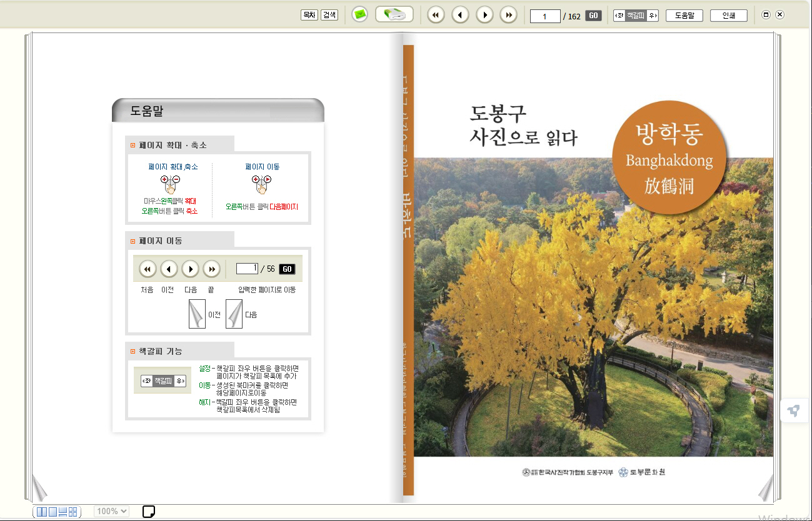Click the vertical 방학동 book spine
Image resolution: width=812 pixels, height=521 pixels.
pyautogui.click(x=408, y=270)
